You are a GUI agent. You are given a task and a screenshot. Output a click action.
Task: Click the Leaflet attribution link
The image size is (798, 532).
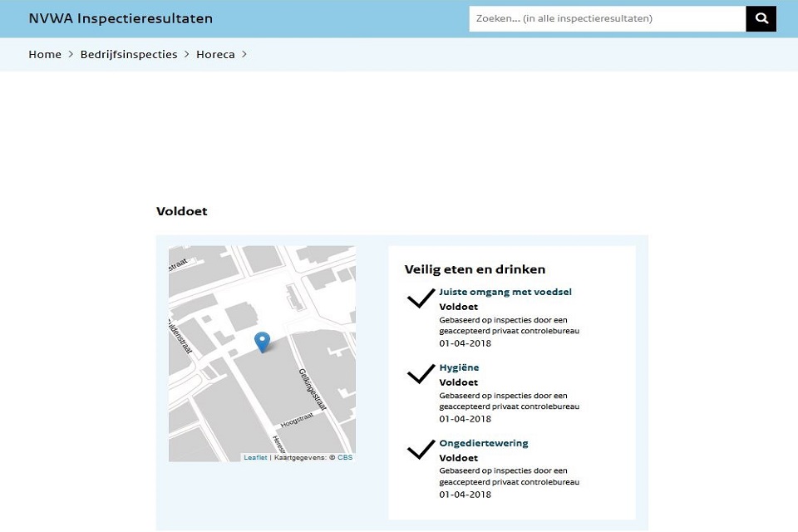tap(255, 457)
